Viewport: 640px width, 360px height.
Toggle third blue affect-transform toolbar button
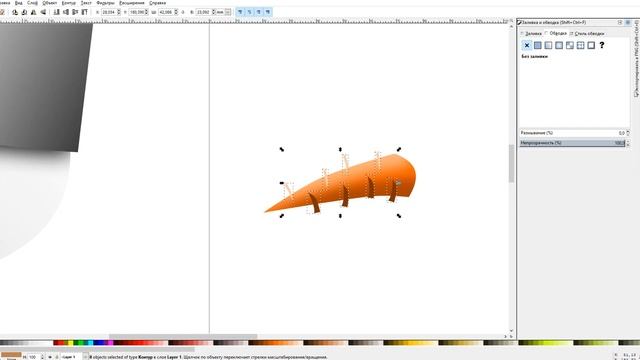click(x=258, y=12)
